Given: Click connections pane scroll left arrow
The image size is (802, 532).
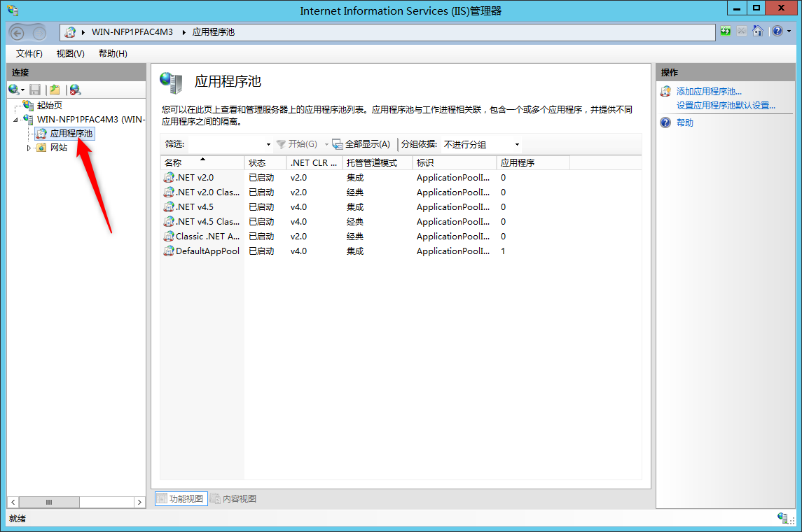Looking at the screenshot, I should tap(13, 503).
